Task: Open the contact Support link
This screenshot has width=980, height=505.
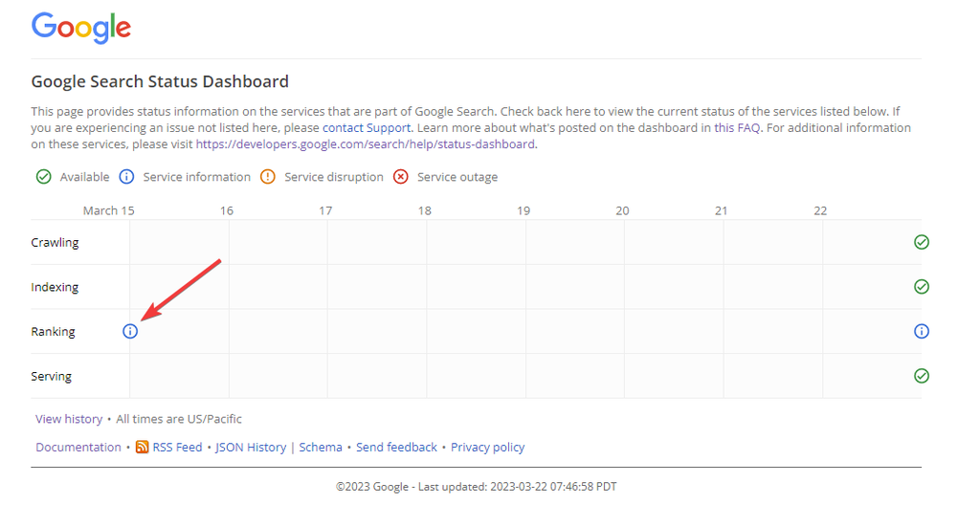Action: (x=367, y=127)
